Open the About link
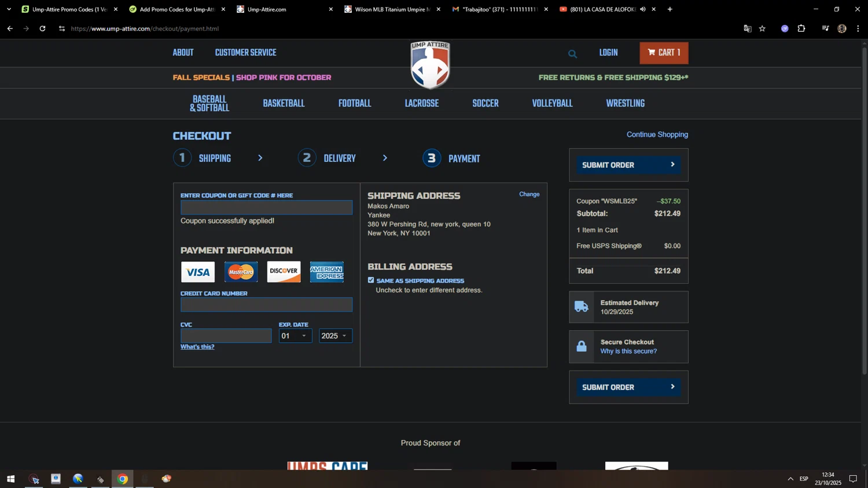Screen dimensions: 868x488 pos(183,53)
